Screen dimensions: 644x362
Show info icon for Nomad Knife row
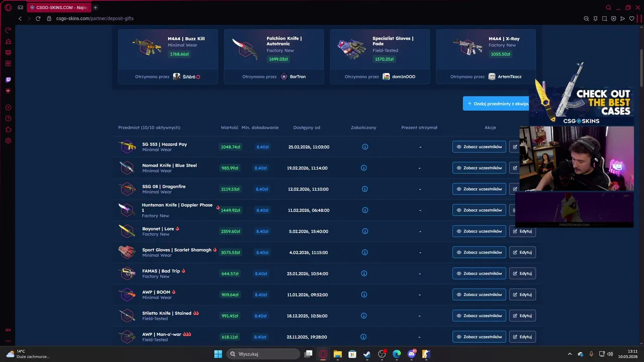364,168
